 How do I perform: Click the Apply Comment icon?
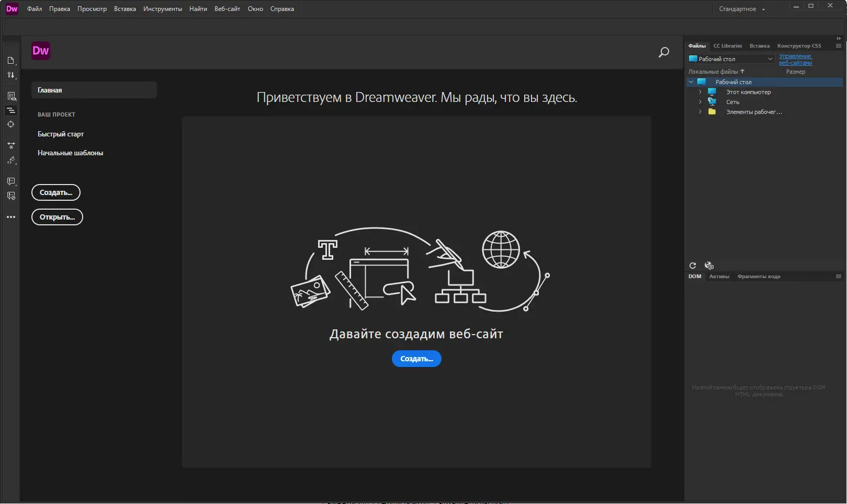click(x=10, y=181)
